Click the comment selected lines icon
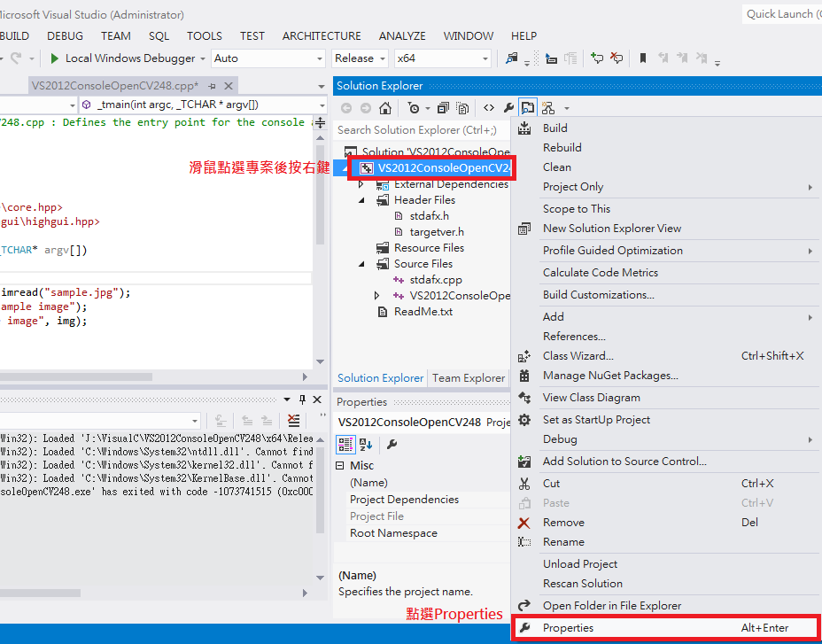The image size is (822, 644). point(597,58)
